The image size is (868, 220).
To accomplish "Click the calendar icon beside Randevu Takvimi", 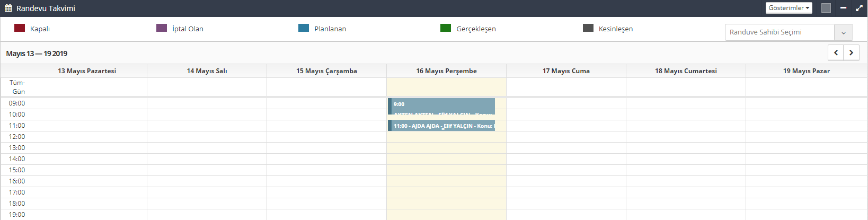I will [8, 8].
